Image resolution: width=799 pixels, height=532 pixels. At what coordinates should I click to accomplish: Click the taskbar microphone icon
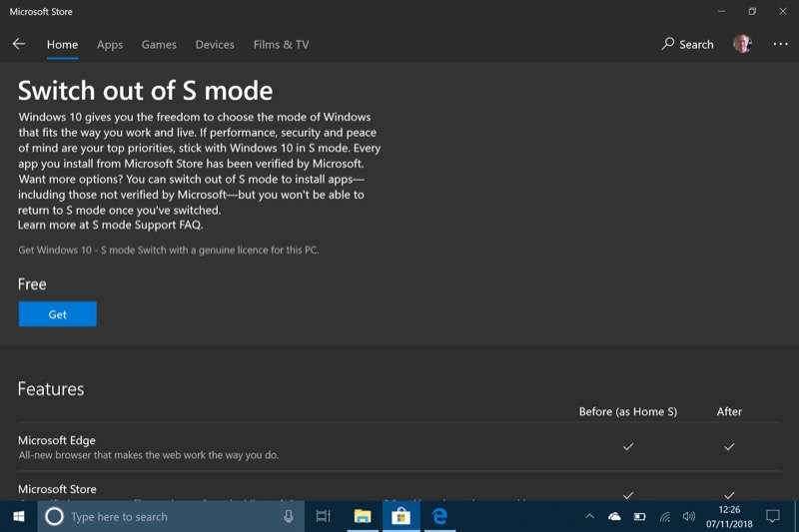289,516
